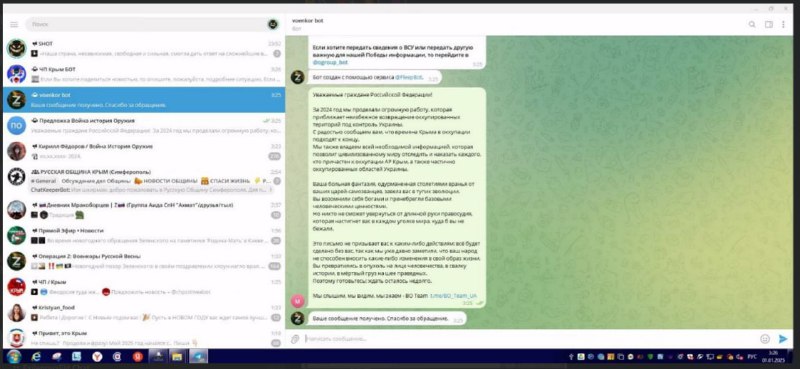Click the Операция Z channel avatar

16,261
